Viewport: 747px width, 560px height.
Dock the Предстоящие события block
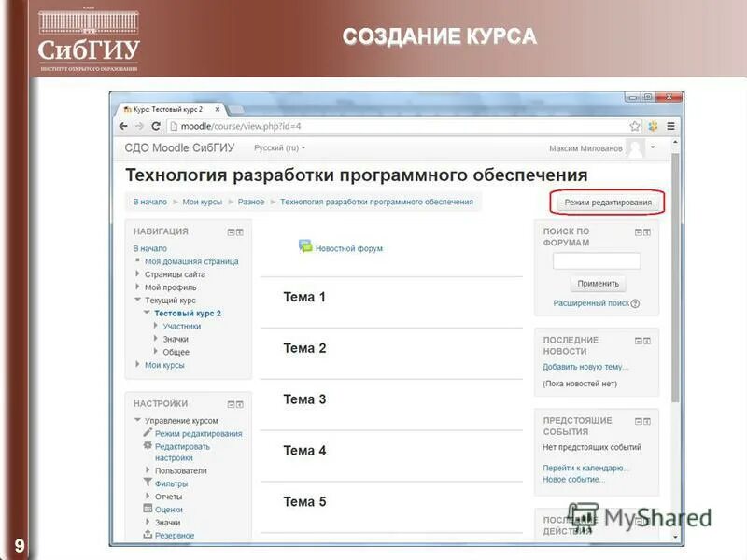[647, 422]
